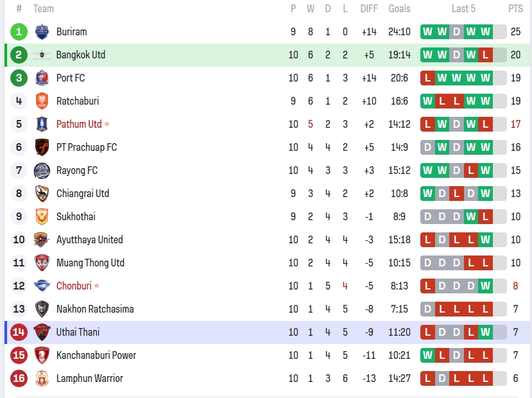Click the Muang Thong Utd crest

[42, 263]
